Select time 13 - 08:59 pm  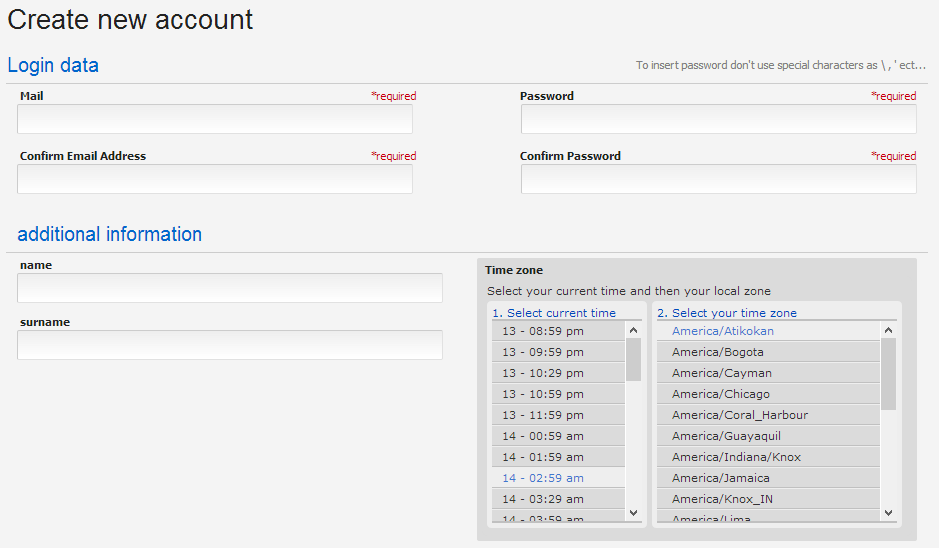(558, 331)
